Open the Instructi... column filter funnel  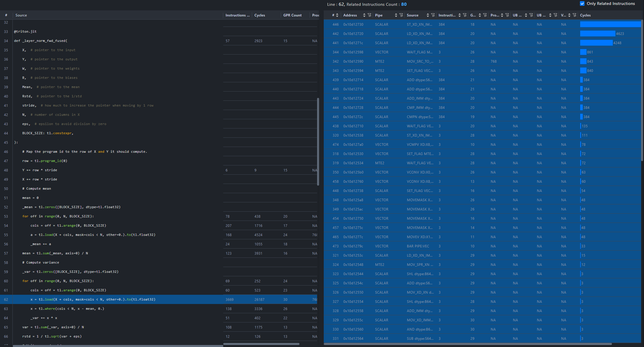pyautogui.click(x=465, y=15)
